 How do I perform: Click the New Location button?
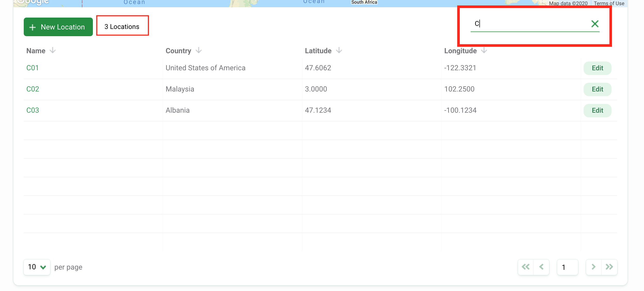click(x=58, y=27)
